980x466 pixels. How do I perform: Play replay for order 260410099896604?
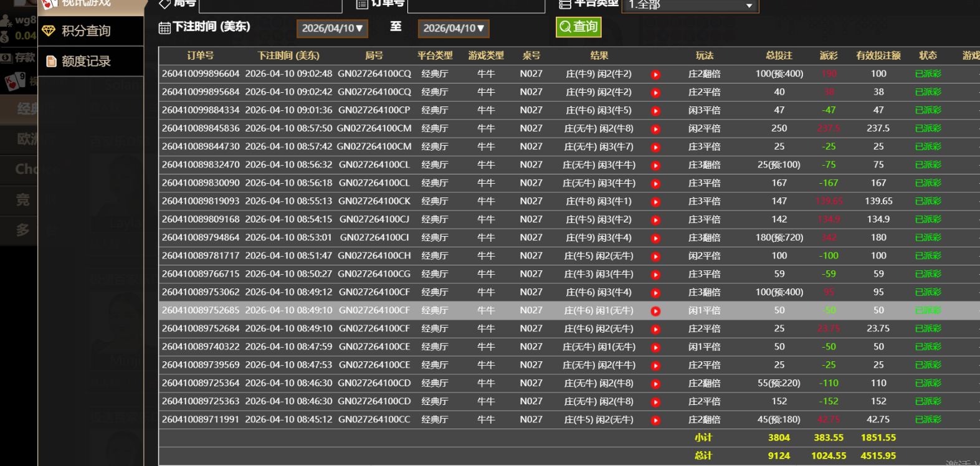655,75
